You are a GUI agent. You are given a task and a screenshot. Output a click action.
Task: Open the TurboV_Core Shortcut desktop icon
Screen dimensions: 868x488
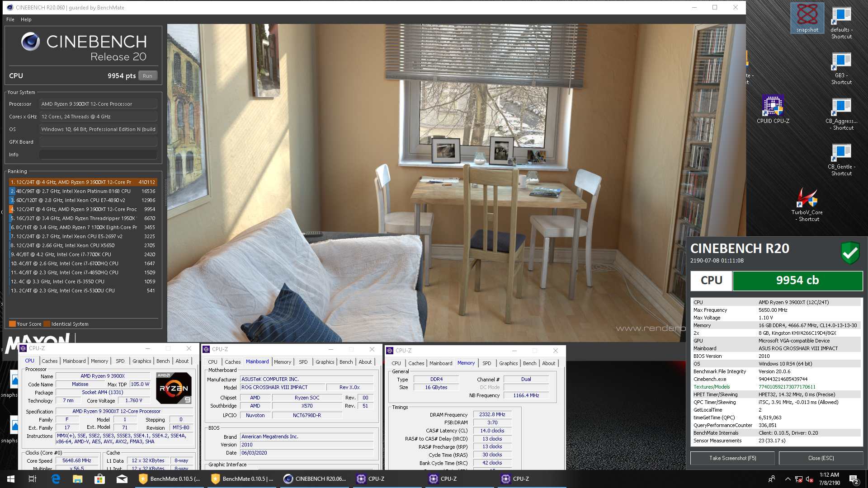(x=807, y=205)
